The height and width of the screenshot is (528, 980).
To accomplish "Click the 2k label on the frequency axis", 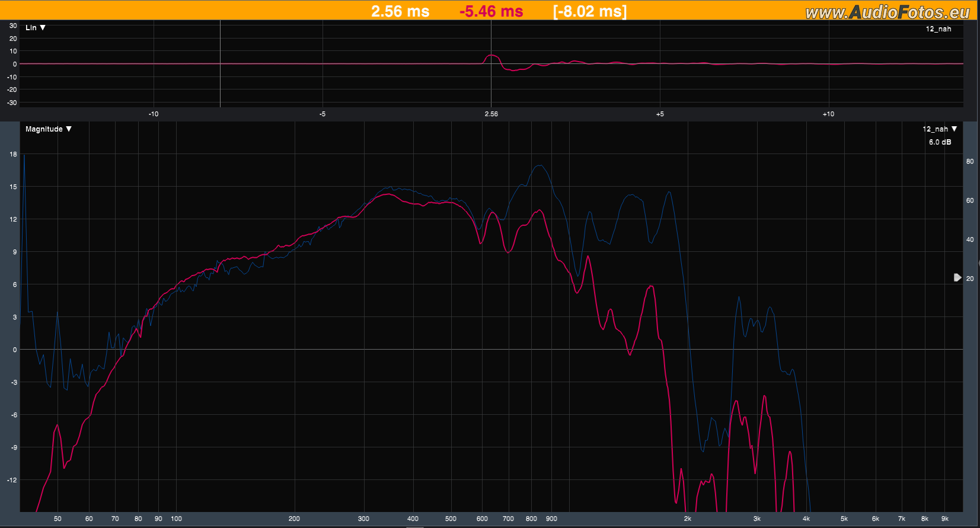I will click(x=688, y=519).
